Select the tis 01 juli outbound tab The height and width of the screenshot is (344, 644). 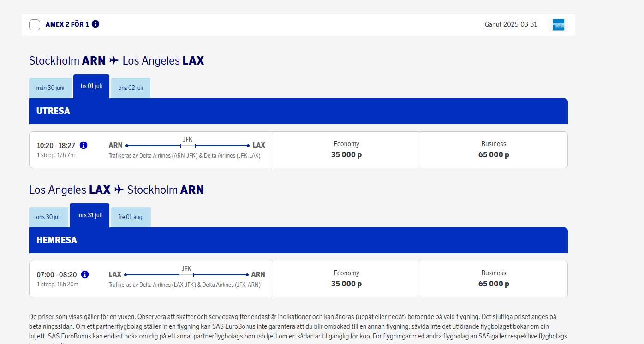click(91, 86)
